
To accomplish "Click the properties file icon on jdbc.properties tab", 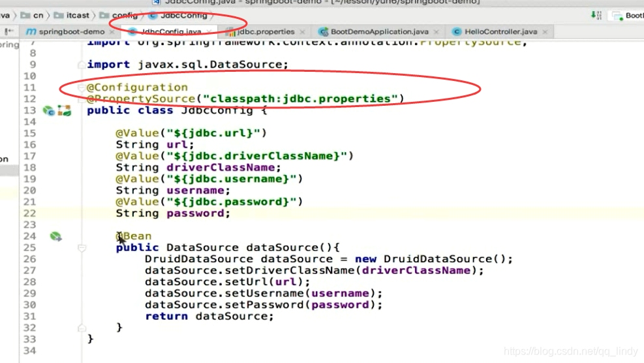I will pos(230,31).
